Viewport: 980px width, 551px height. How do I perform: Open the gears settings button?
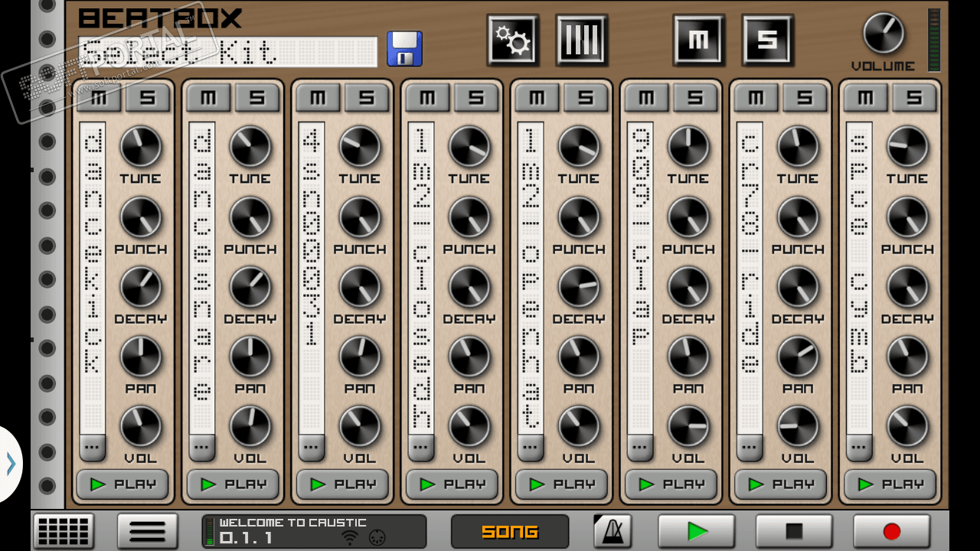pyautogui.click(x=512, y=40)
